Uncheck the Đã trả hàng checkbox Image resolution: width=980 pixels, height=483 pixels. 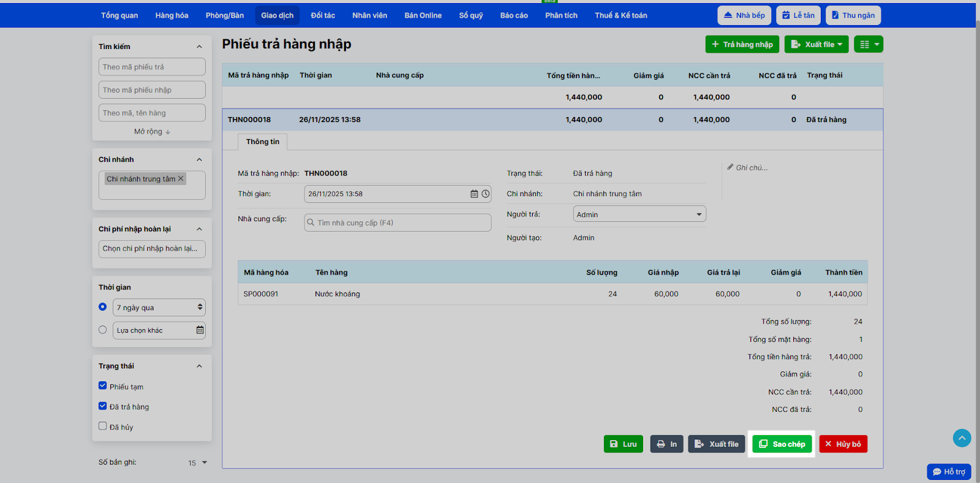[102, 406]
